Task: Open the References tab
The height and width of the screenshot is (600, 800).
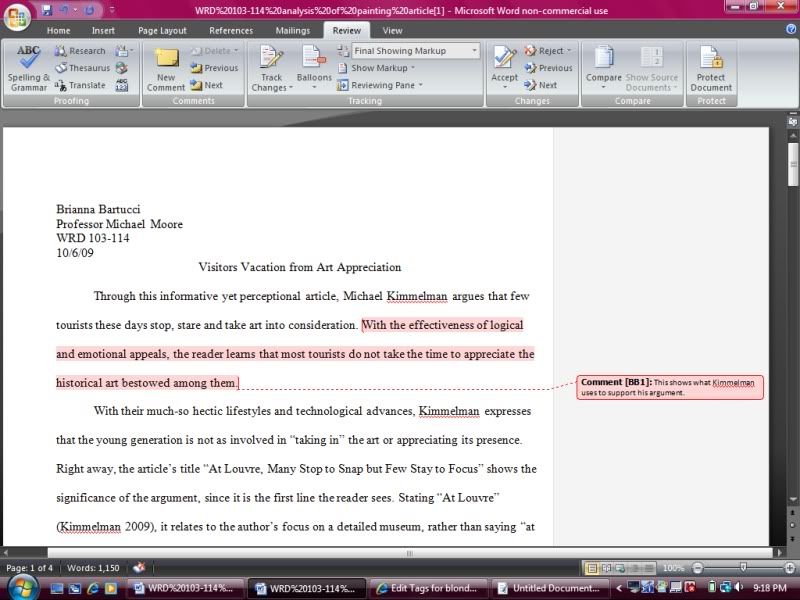Action: coord(231,31)
